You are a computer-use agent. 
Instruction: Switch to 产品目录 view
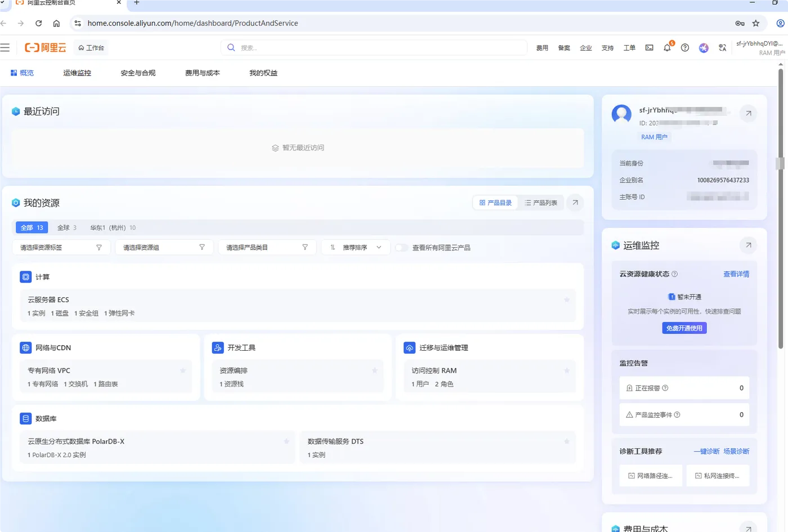pyautogui.click(x=495, y=203)
